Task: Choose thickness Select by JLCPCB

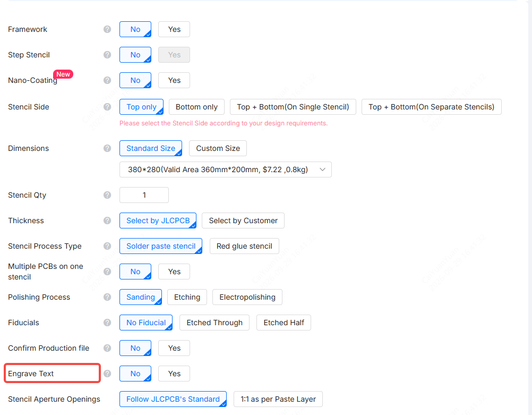Action: click(x=158, y=221)
